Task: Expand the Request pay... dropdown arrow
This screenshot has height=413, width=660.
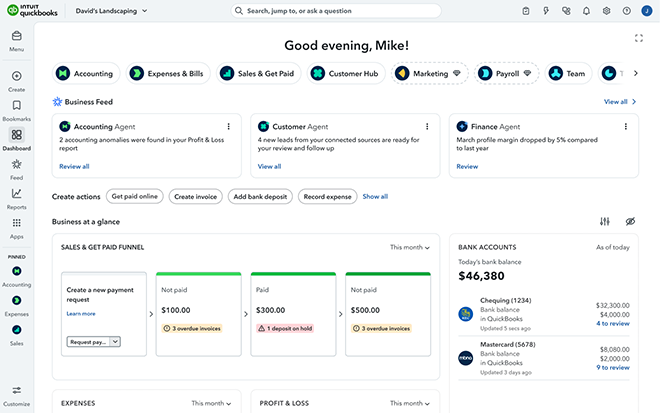Action: point(115,342)
